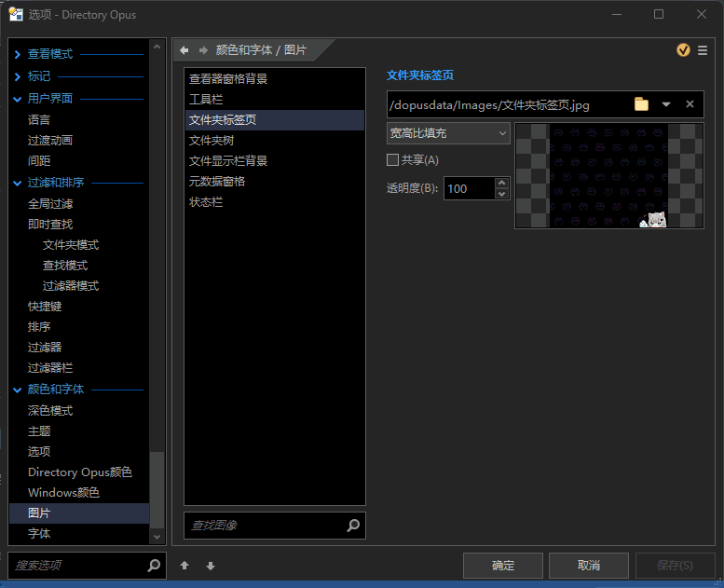Screen dimensions: 724x588
Task: Increase 透明度 value with spinner up arrow
Action: [502, 183]
